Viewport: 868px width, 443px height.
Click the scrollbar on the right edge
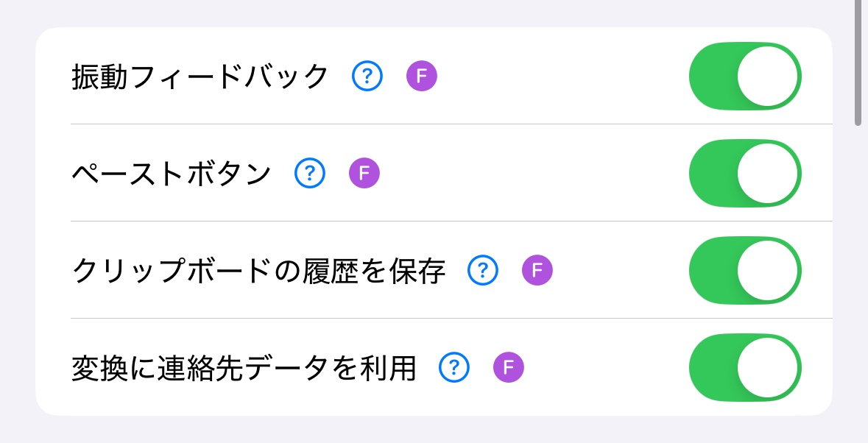(860, 63)
